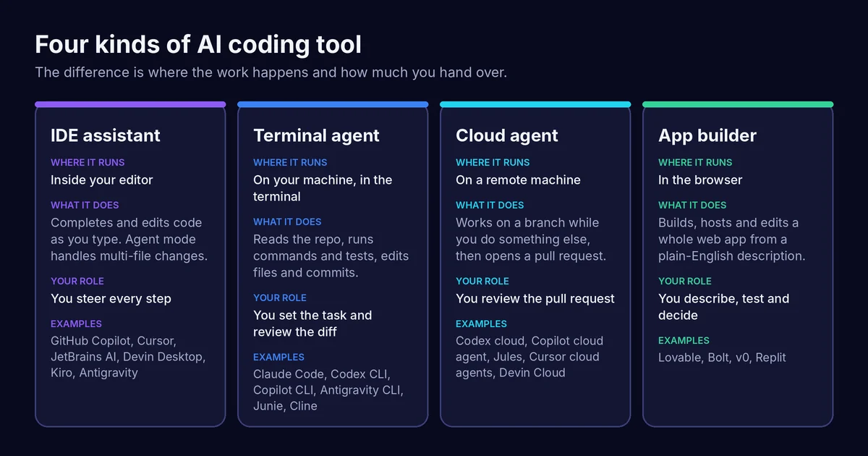Click 'WHERE IT RUNS' label in IDE assistant card
This screenshot has height=456, width=868.
tap(88, 162)
